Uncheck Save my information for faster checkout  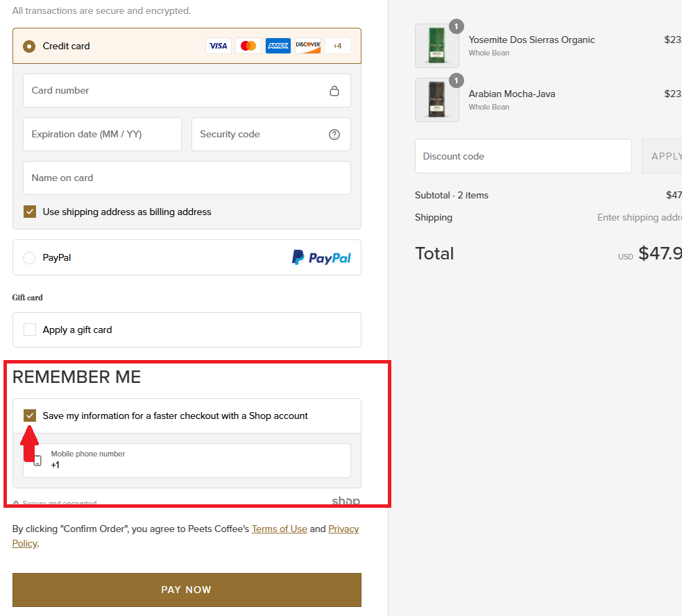pyautogui.click(x=30, y=416)
